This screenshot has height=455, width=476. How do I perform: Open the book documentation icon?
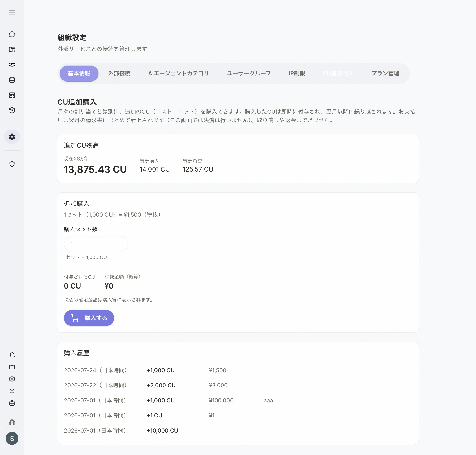[x=12, y=367]
